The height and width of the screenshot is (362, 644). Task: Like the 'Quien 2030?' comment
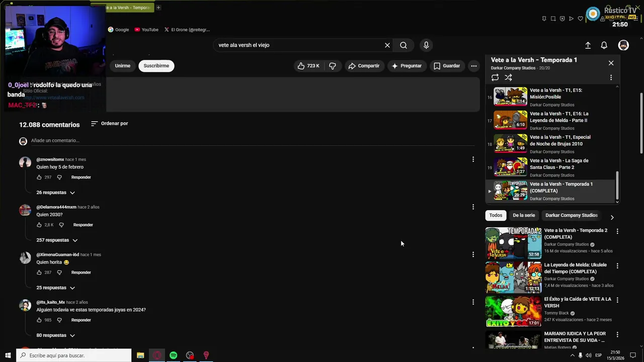click(x=39, y=225)
